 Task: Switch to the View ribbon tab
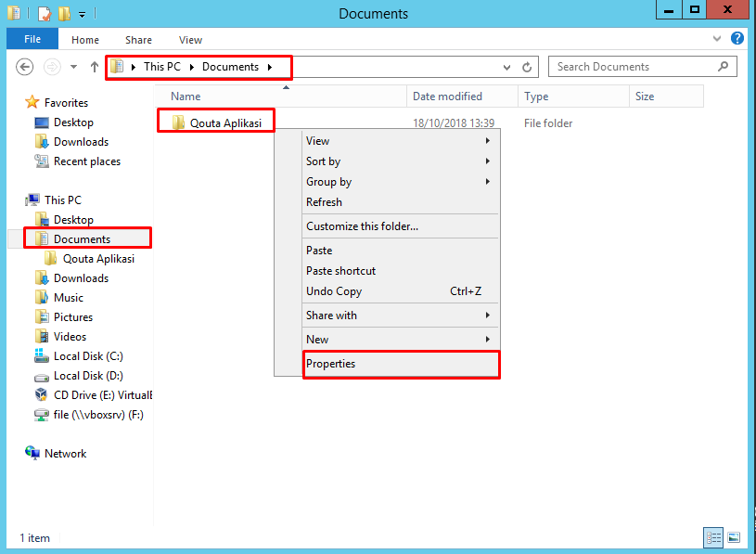click(190, 40)
